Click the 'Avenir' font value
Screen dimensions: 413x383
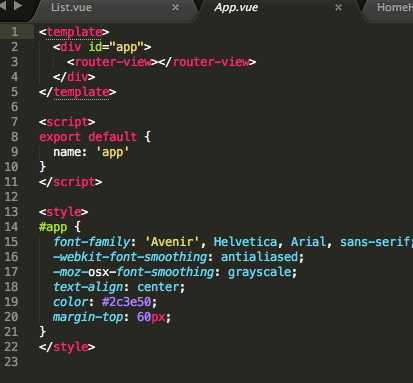172,242
